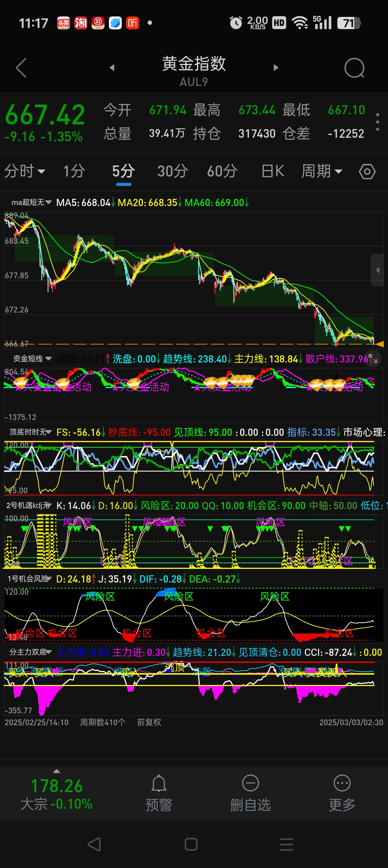
Task: Tap the Taobao notification icon
Action: (81, 23)
